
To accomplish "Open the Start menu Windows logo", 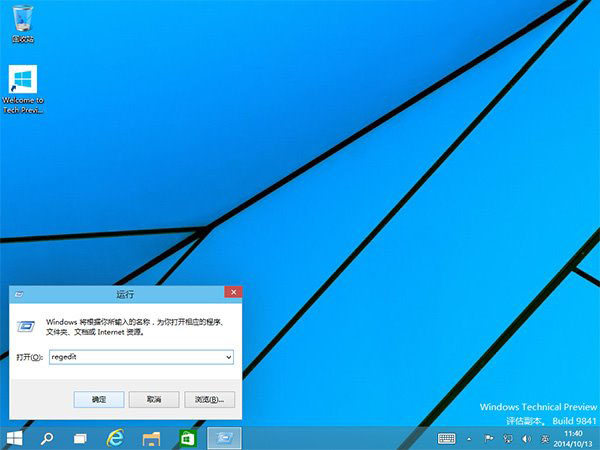I will (15, 438).
